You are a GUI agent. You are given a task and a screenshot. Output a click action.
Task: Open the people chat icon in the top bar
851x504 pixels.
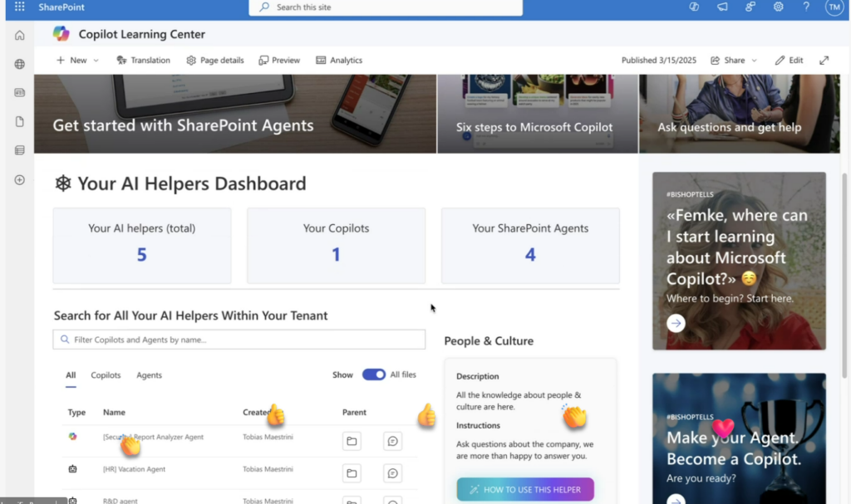point(750,7)
